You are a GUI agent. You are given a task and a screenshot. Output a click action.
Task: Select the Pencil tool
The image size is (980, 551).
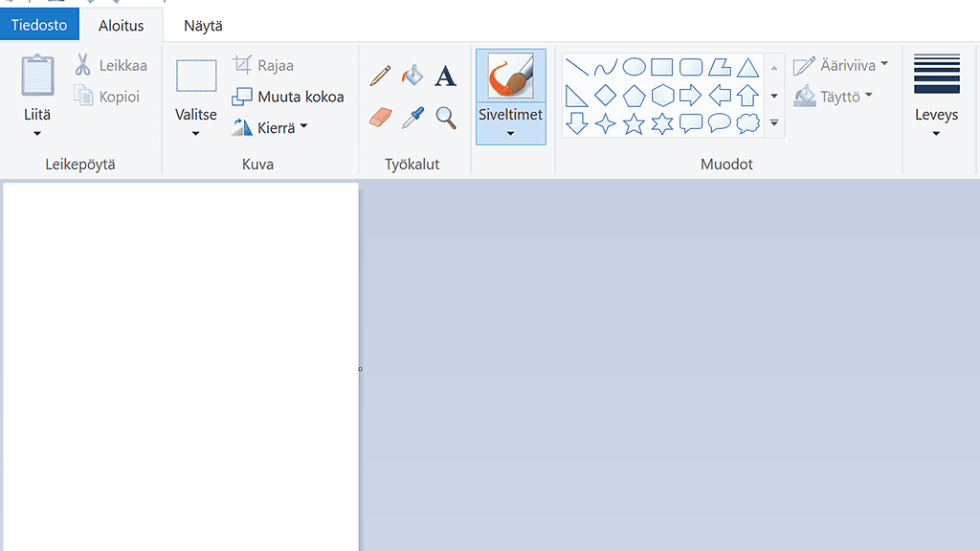381,76
